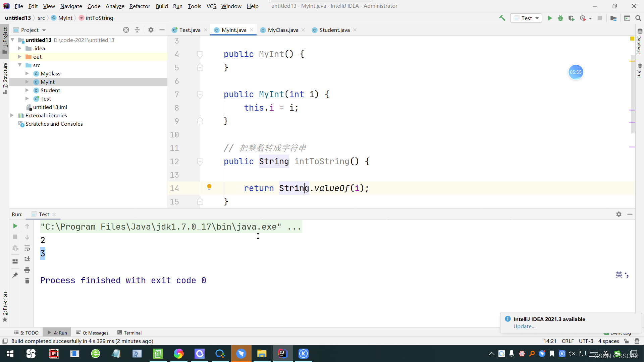Open Search Everywhere magnifier icon
Viewport: 644px width, 362px height.
pyautogui.click(x=638, y=18)
